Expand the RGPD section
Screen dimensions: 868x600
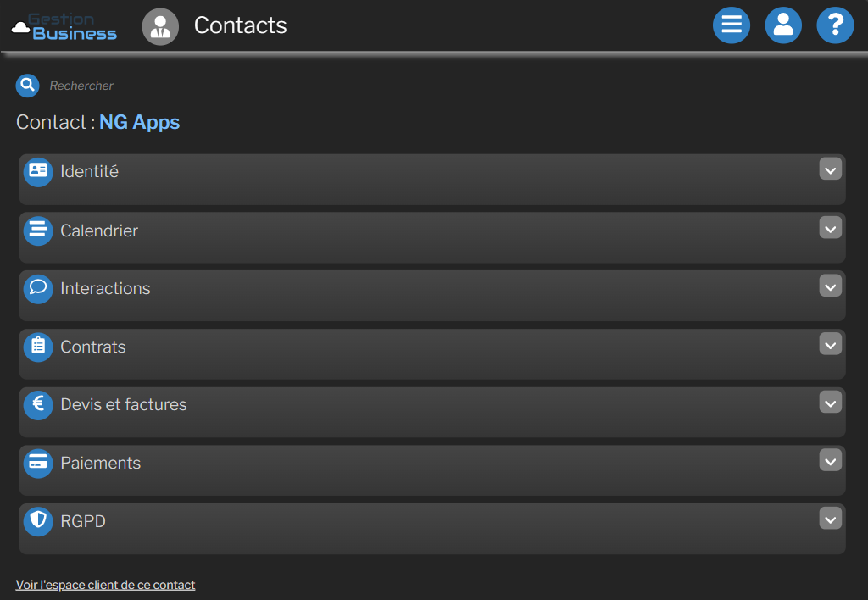pyautogui.click(x=830, y=519)
